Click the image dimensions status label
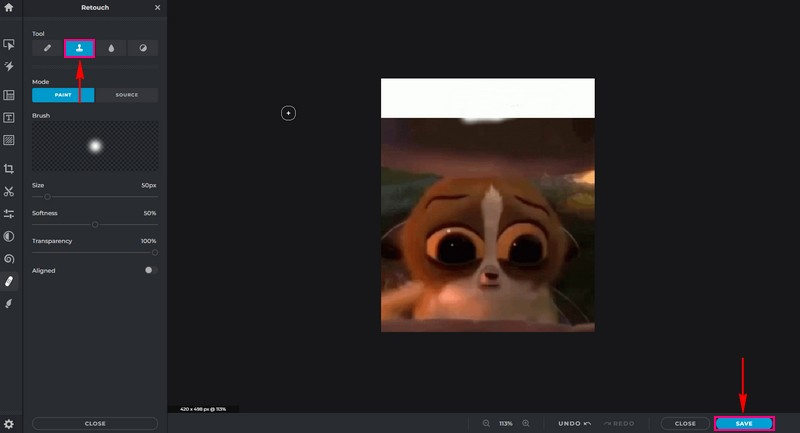The width and height of the screenshot is (800, 433). point(203,409)
